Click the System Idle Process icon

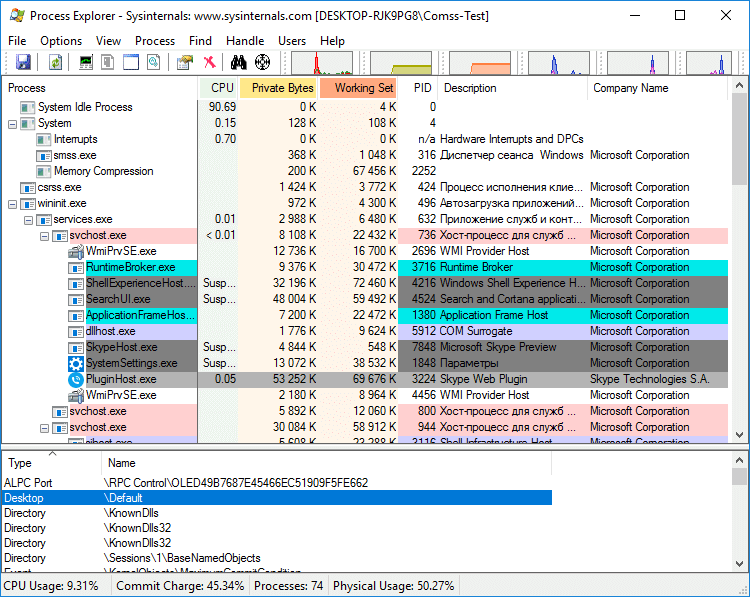(x=28, y=108)
